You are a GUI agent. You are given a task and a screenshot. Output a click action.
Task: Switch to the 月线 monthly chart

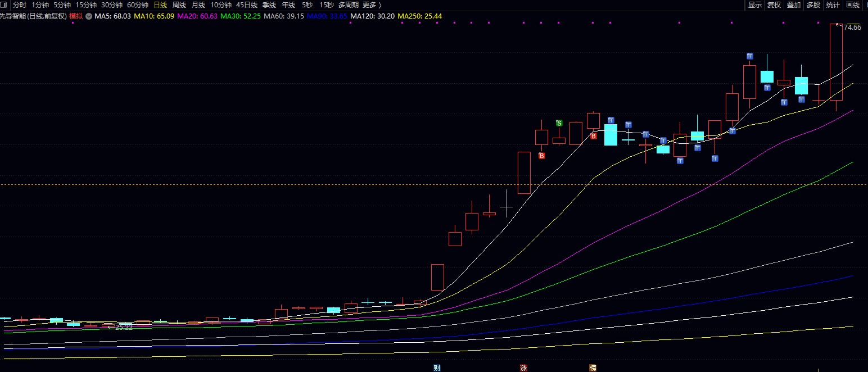coord(198,5)
